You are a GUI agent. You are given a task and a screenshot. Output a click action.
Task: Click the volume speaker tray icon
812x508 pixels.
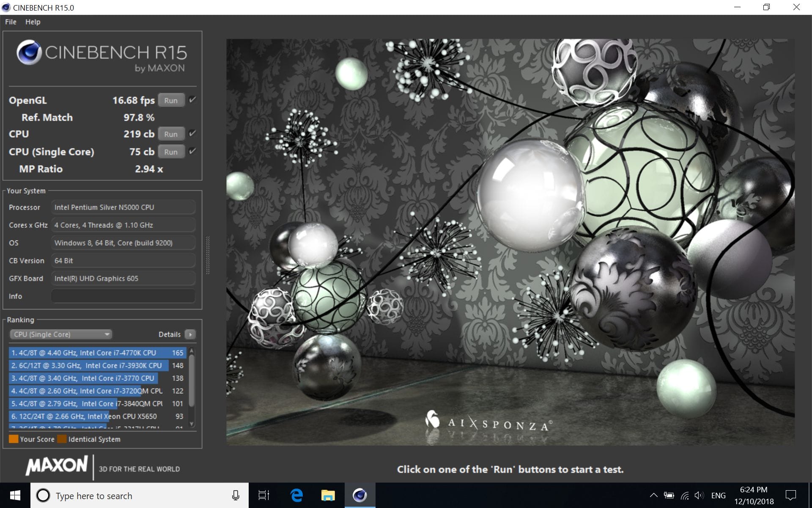point(700,495)
